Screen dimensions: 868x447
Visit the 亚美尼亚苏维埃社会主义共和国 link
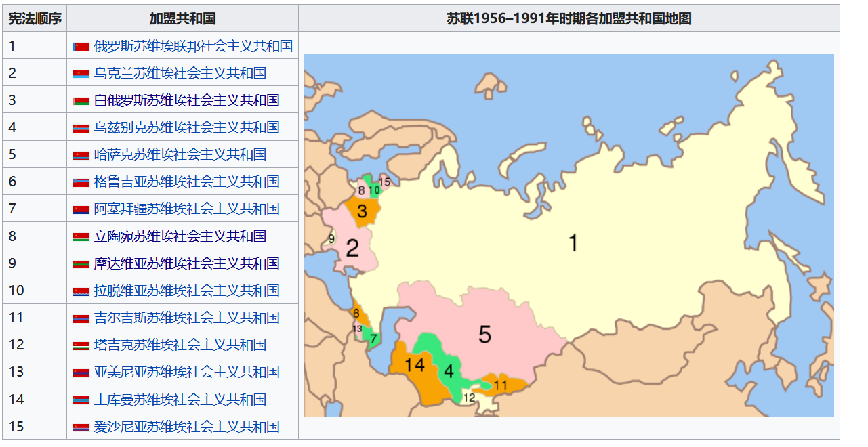186,372
